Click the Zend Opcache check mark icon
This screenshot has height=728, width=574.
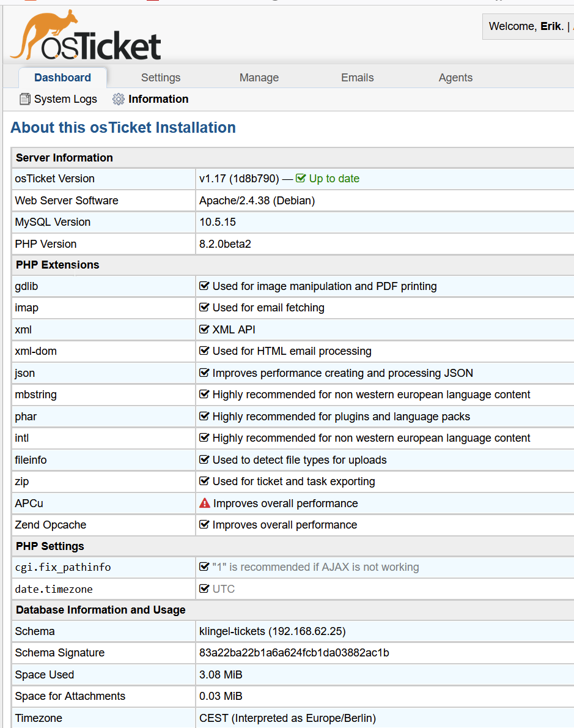[205, 525]
